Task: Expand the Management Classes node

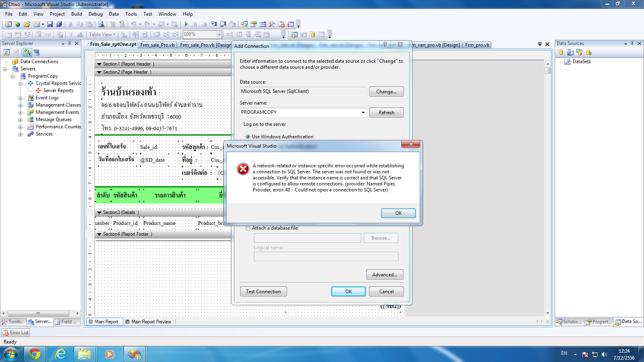Action: (21, 105)
